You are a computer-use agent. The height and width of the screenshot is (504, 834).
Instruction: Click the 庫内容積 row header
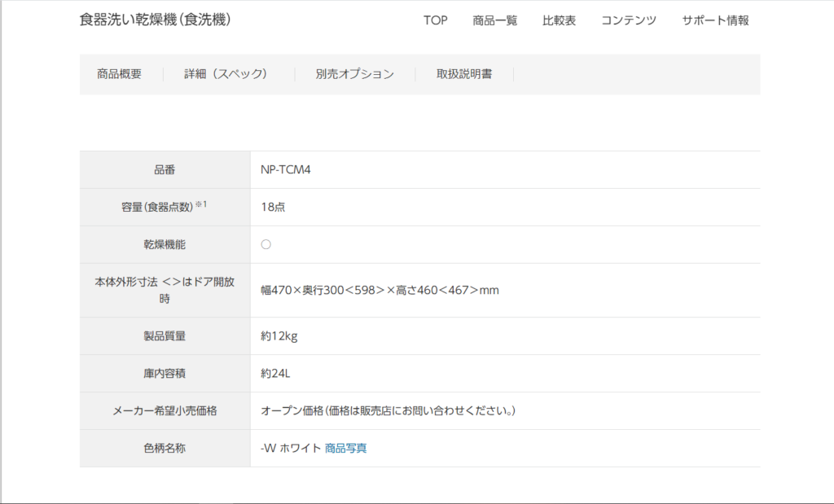tap(165, 373)
